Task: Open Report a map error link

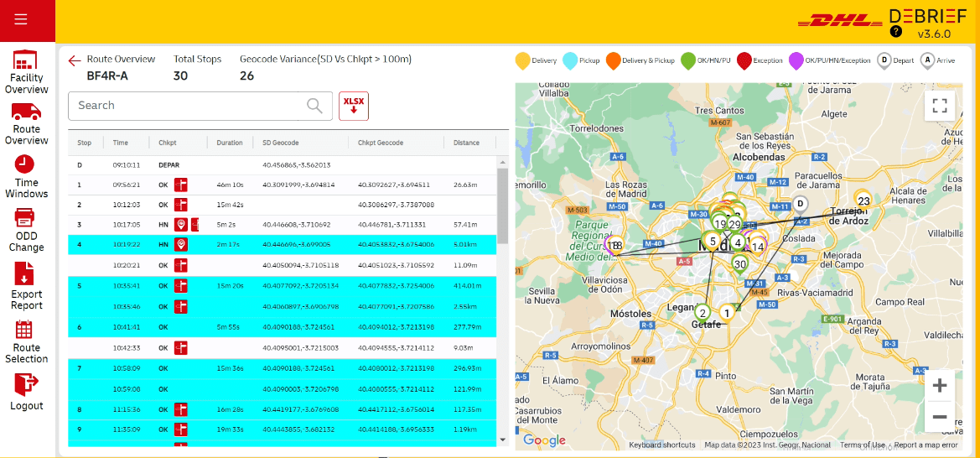Action: click(x=926, y=445)
